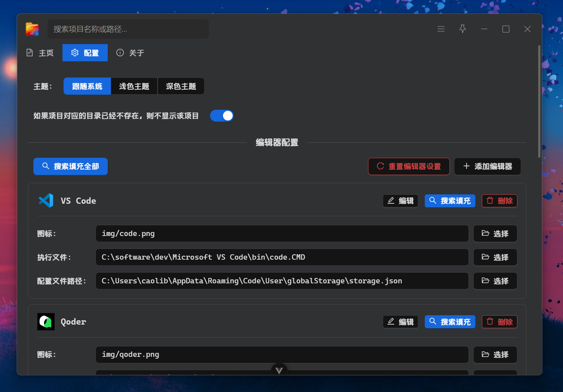Run search-fill for the Qoder editor
The height and width of the screenshot is (392, 563).
450,322
